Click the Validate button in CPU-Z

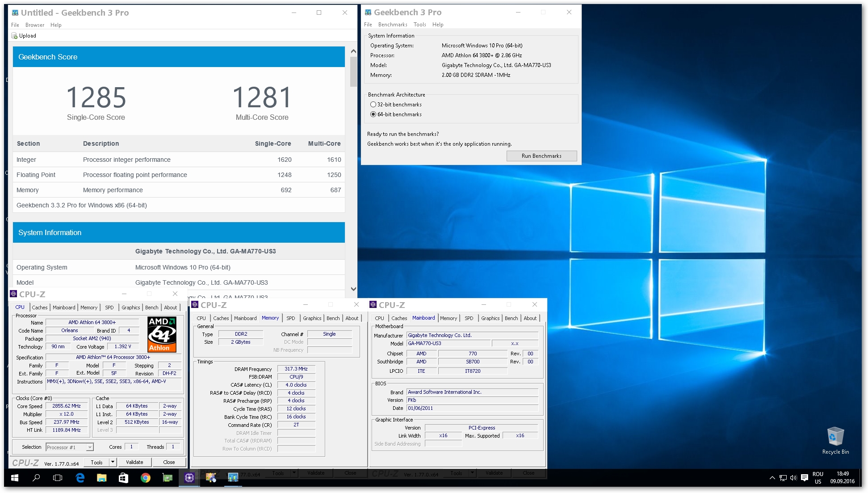click(x=134, y=462)
